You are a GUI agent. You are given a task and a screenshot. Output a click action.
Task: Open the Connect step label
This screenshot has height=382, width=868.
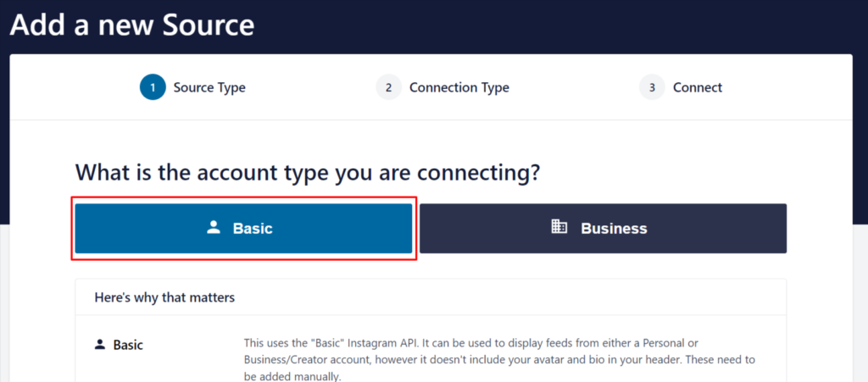(x=698, y=87)
